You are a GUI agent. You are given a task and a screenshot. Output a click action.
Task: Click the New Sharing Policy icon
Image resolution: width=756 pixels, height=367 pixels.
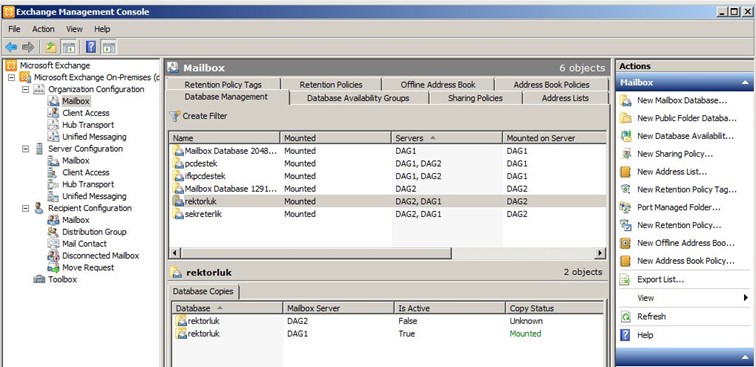pyautogui.click(x=625, y=154)
